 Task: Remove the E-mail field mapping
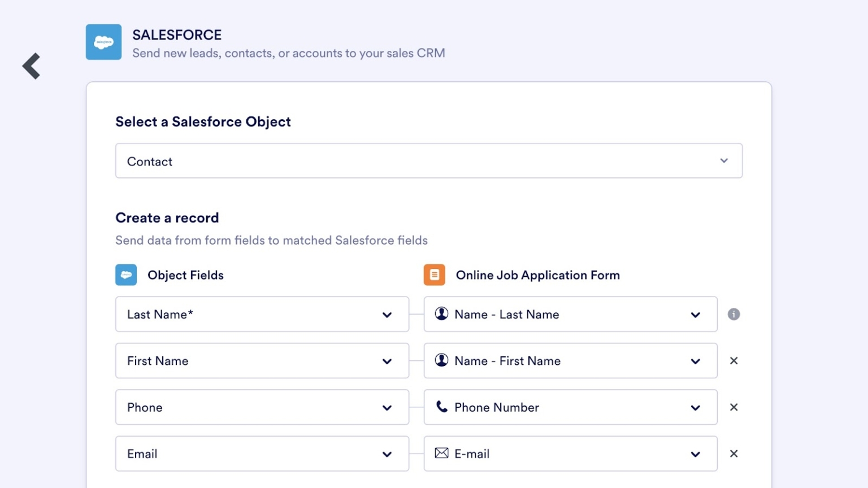[734, 454]
